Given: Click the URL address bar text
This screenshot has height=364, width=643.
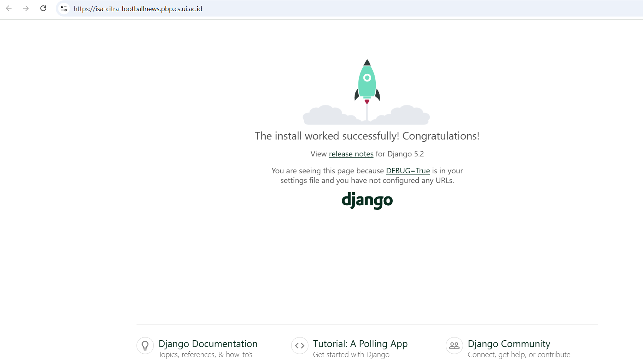Looking at the screenshot, I should pyautogui.click(x=138, y=9).
